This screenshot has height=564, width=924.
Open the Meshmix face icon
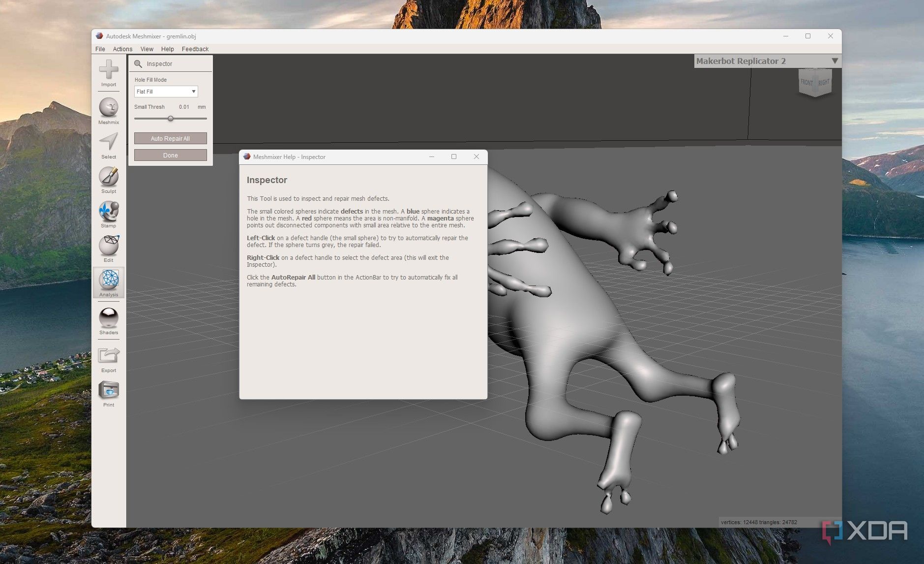pos(109,107)
